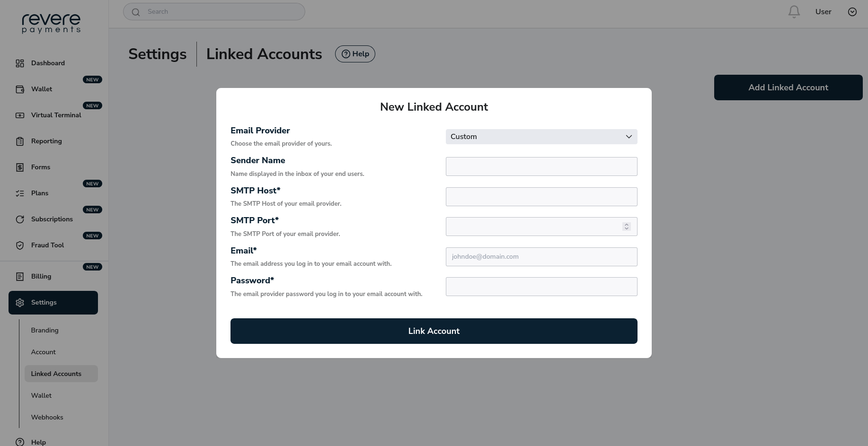Click the Add Linked Account button
868x446 pixels.
(788, 87)
